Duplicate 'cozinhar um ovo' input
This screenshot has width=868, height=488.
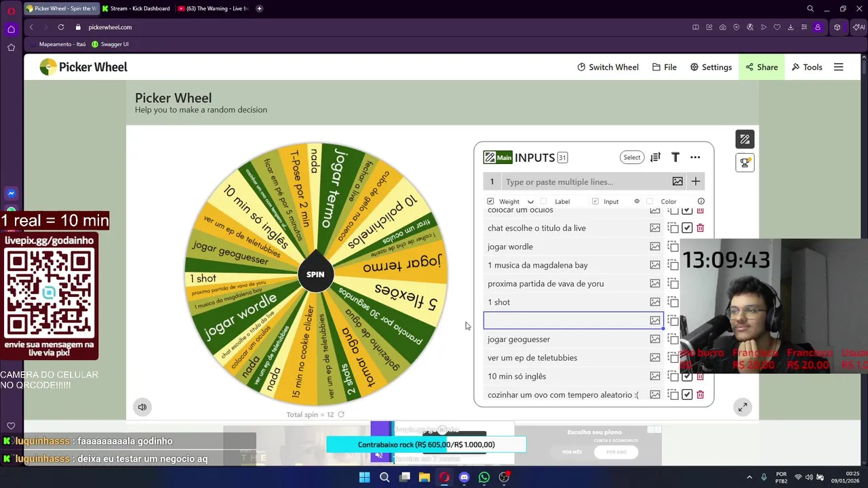pos(673,394)
